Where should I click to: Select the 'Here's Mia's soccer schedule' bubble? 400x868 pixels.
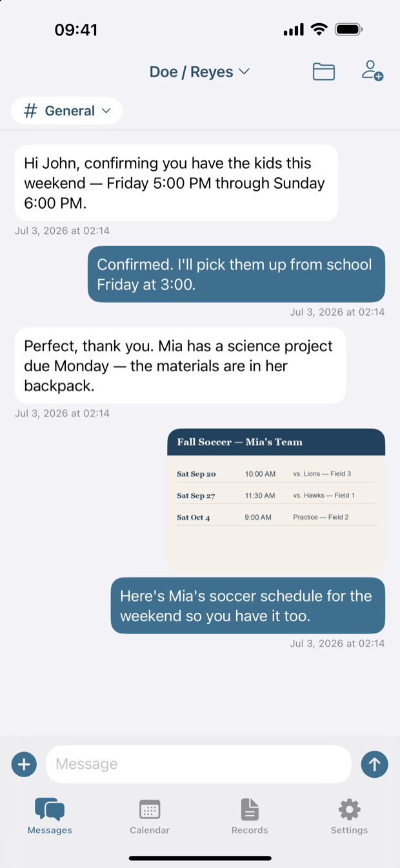pos(248,606)
